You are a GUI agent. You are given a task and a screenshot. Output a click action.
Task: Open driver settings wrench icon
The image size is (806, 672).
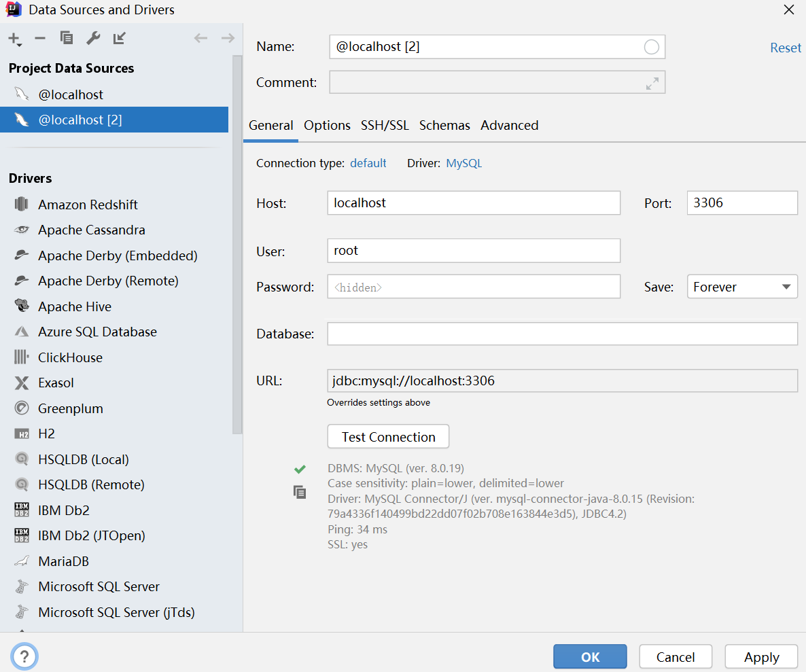pyautogui.click(x=93, y=38)
